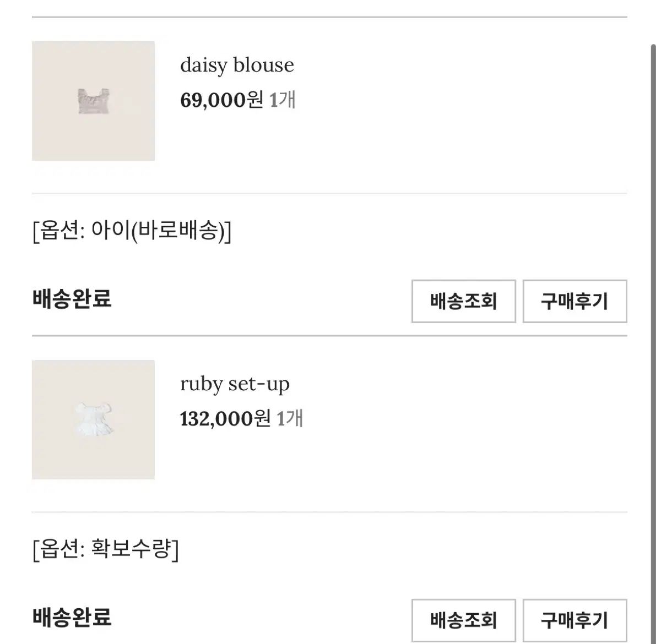Click the 배송완료 status under ruby set-up

tap(72, 617)
